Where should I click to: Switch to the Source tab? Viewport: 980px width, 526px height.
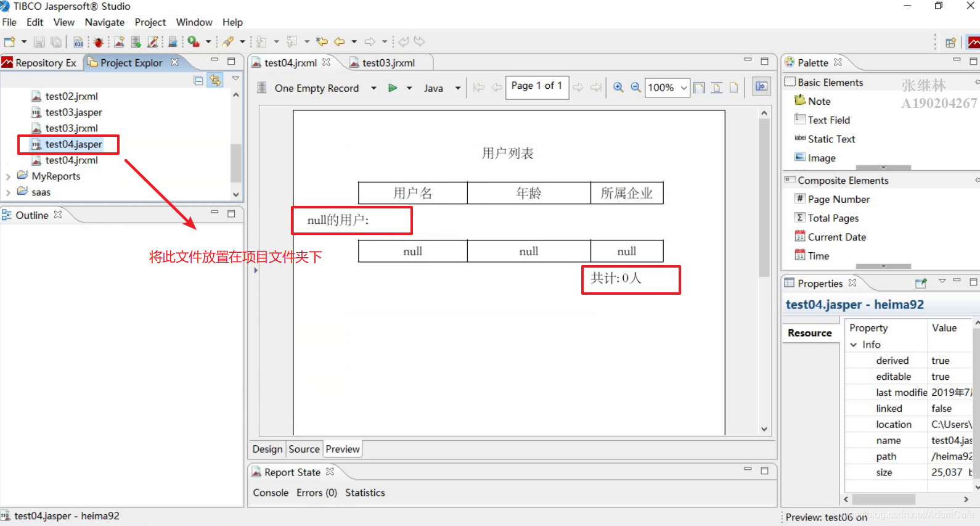click(304, 449)
